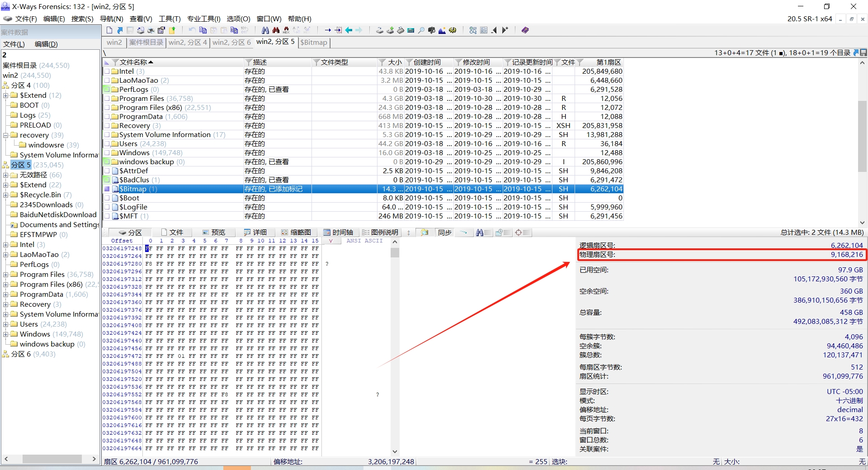Tick the checkbox for Windows row
This screenshot has width=868, height=470.
pyautogui.click(x=107, y=153)
